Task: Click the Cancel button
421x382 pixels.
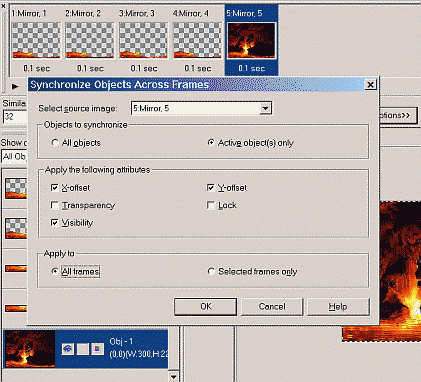Action: [272, 306]
